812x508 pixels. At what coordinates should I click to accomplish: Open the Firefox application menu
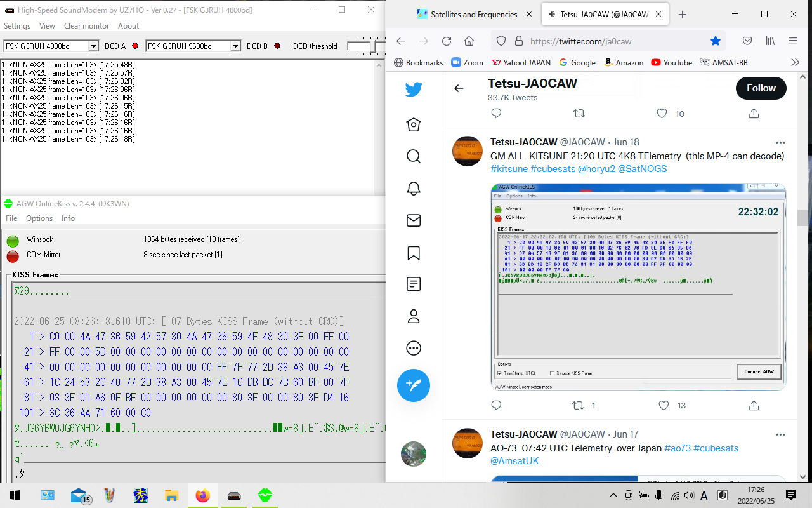pyautogui.click(x=793, y=41)
